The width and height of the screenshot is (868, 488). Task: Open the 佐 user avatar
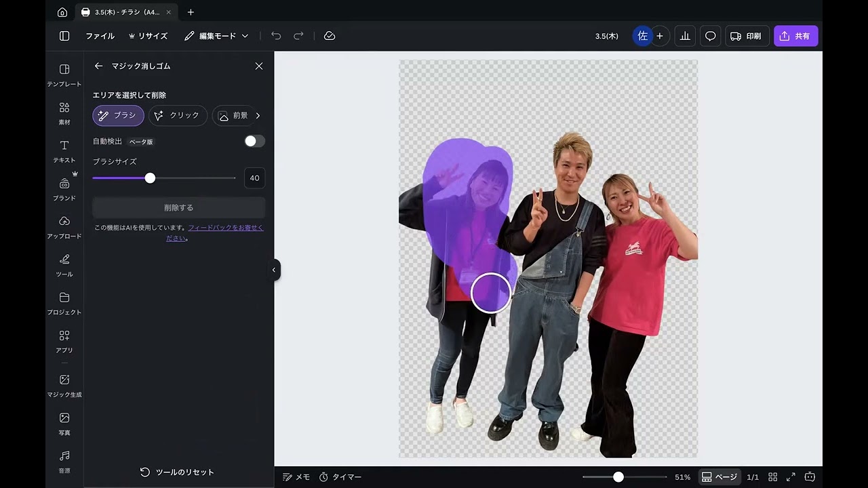642,36
